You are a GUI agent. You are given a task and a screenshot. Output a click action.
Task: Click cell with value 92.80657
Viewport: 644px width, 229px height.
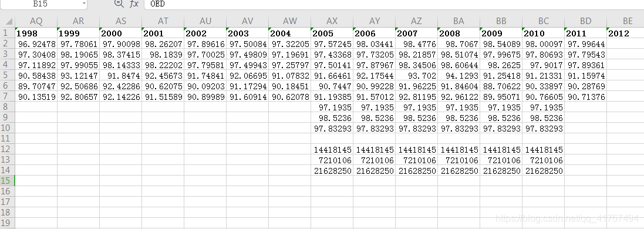(79, 97)
